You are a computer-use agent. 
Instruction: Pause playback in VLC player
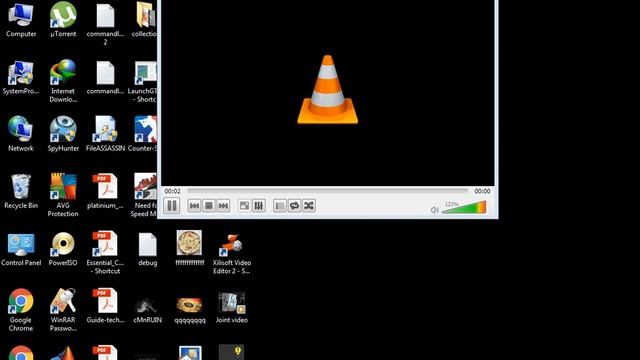point(172,205)
